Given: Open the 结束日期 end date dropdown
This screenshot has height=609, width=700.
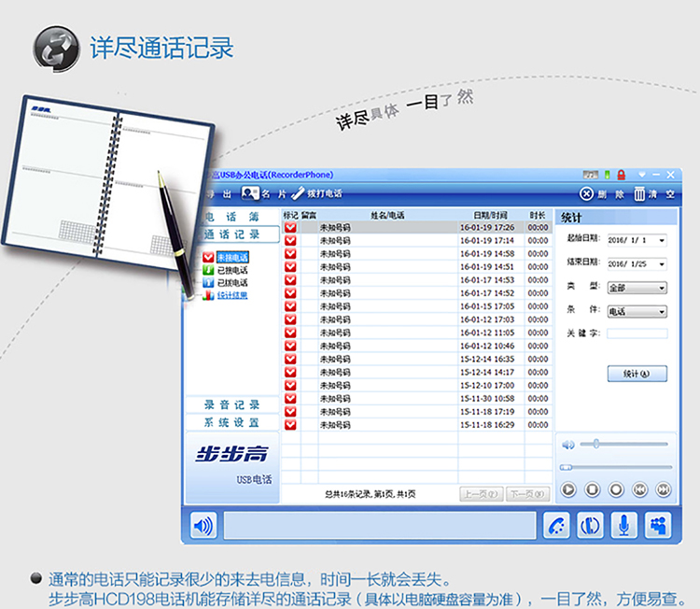Looking at the screenshot, I should pyautogui.click(x=662, y=264).
